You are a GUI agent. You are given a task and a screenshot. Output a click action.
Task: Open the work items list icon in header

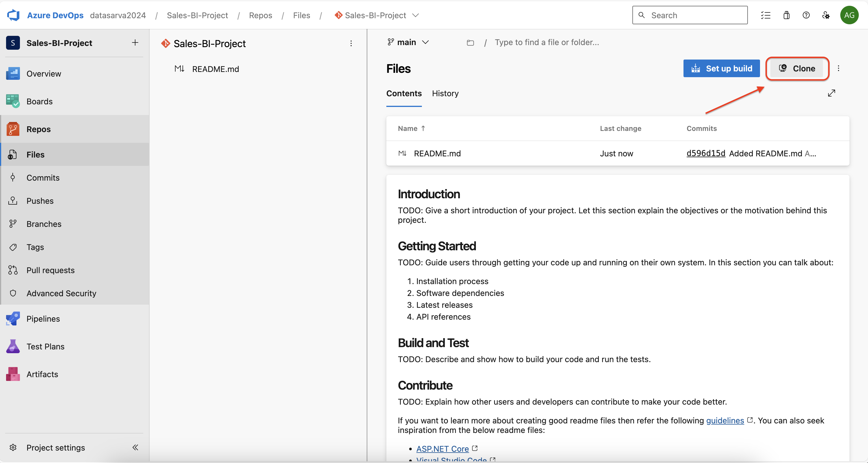pyautogui.click(x=765, y=15)
